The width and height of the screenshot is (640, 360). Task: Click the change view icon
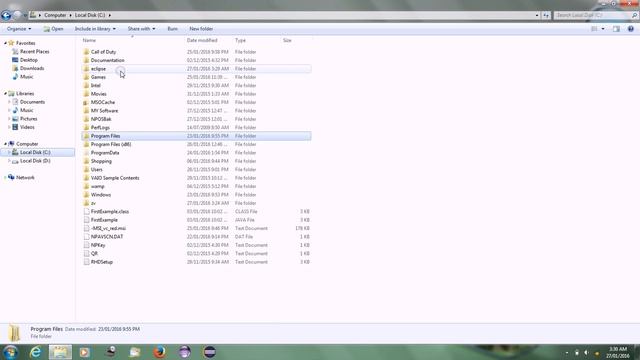coord(594,29)
